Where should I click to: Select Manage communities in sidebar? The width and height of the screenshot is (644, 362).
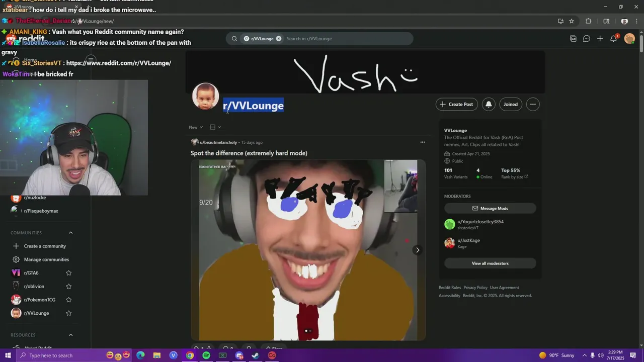[x=46, y=259]
